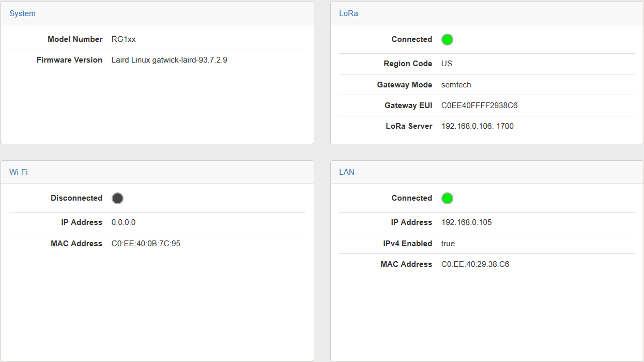Click the Firmware Version value text
Image resolution: width=644 pixels, height=362 pixels.
coord(169,60)
